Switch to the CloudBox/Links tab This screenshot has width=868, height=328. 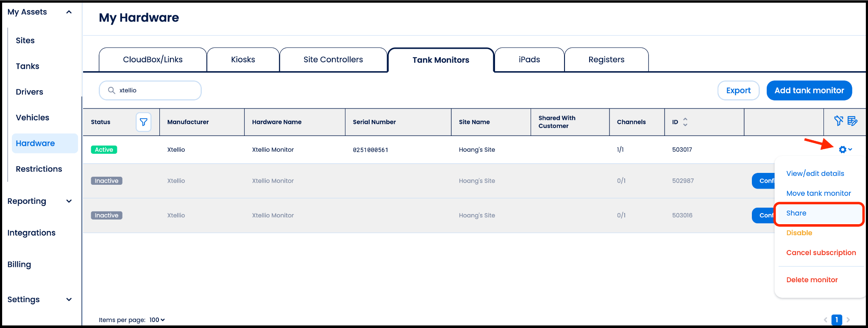click(x=153, y=60)
